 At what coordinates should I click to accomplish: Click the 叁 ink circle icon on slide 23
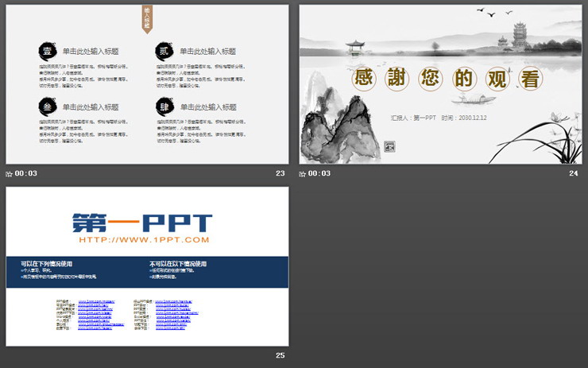47,107
